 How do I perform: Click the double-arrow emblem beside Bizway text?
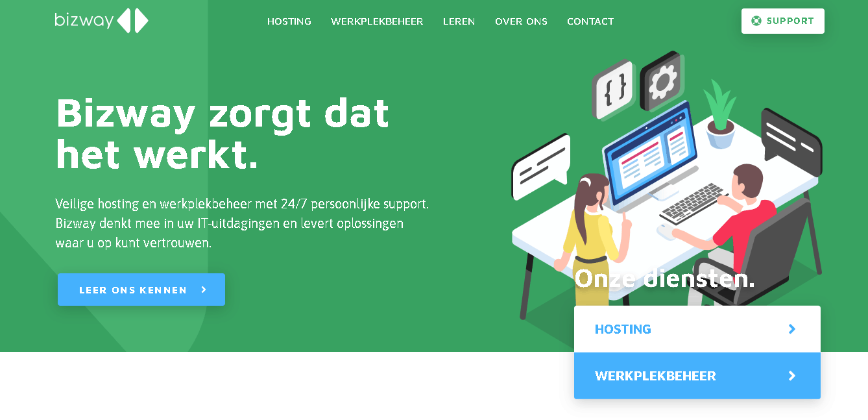coord(133,20)
